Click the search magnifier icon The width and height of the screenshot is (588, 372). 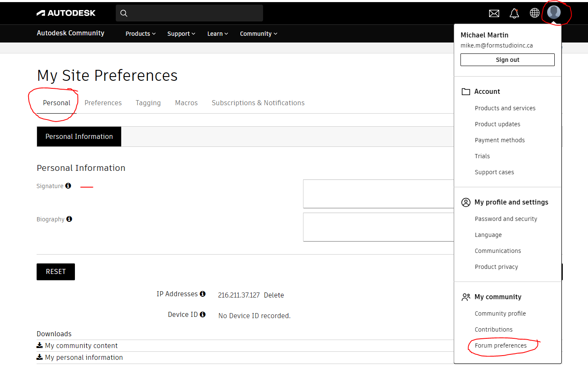click(123, 13)
